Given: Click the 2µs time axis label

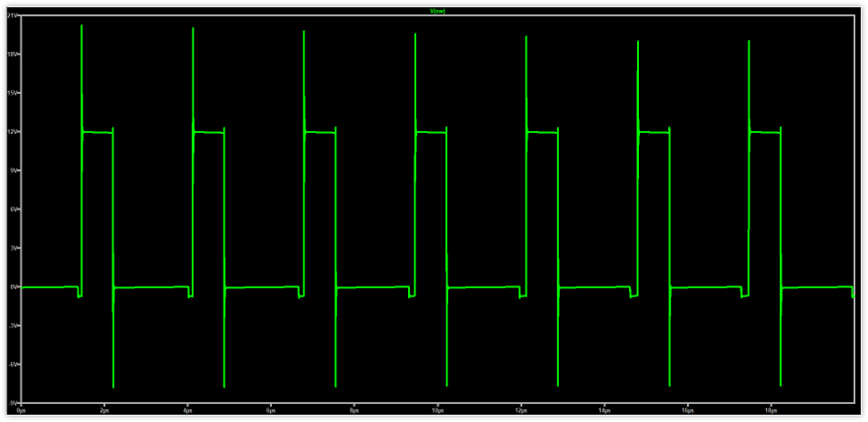Looking at the screenshot, I should (104, 410).
